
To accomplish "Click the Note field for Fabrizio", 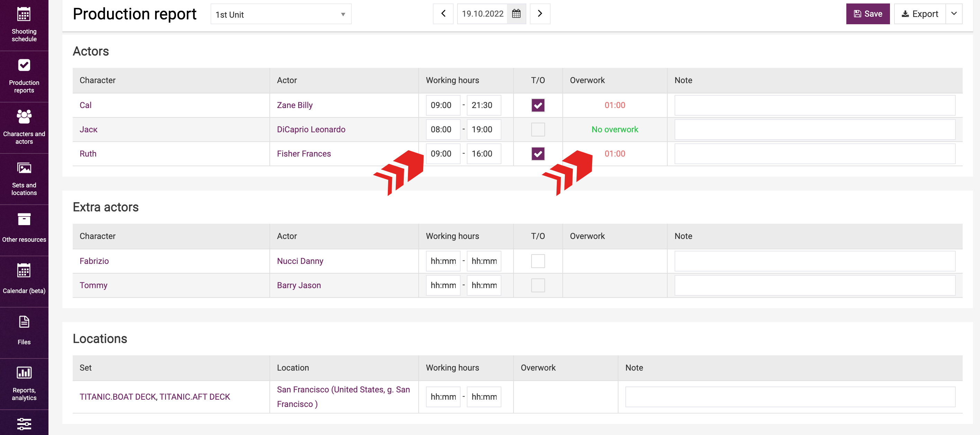I will coord(815,261).
